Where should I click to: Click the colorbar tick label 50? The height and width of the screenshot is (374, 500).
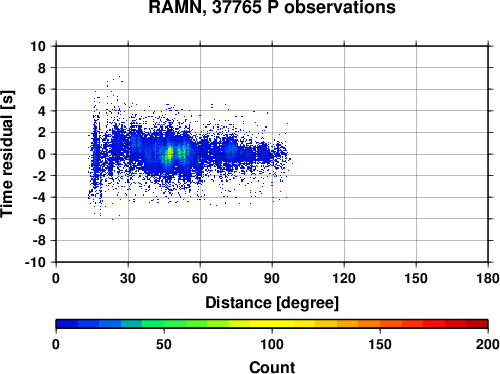[164, 344]
